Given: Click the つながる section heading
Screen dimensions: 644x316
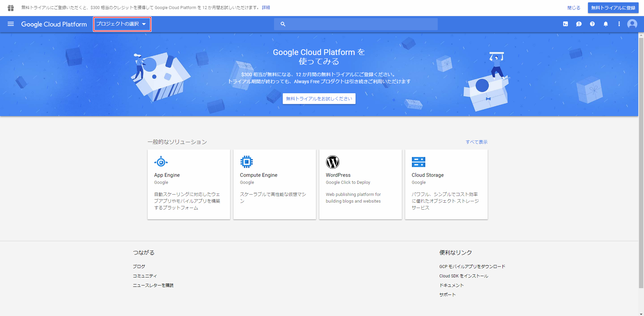Looking at the screenshot, I should pyautogui.click(x=144, y=253).
